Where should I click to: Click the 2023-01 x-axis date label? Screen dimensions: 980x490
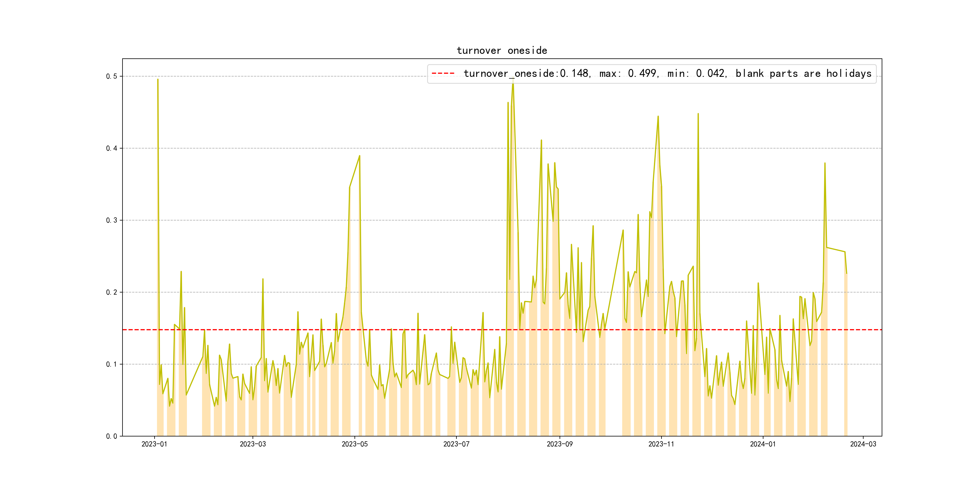click(x=154, y=444)
